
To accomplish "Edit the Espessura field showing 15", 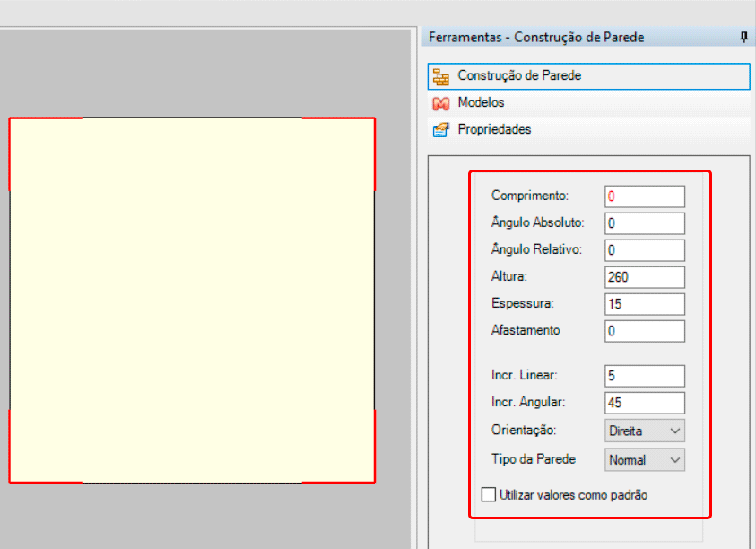I will [x=645, y=304].
